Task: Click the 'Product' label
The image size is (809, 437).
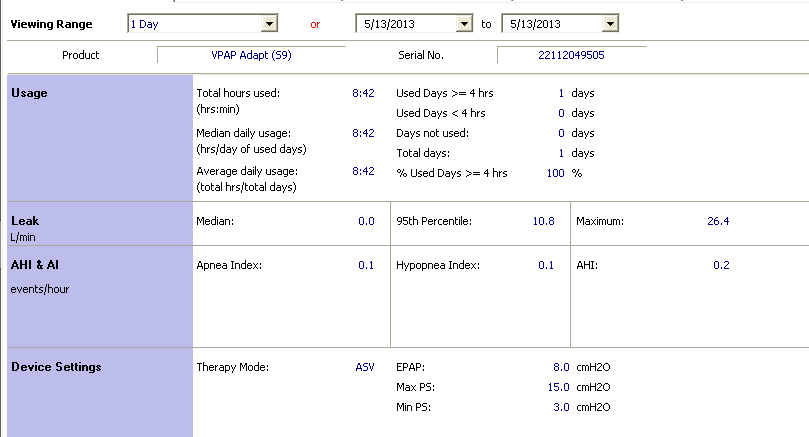Action: coord(80,55)
